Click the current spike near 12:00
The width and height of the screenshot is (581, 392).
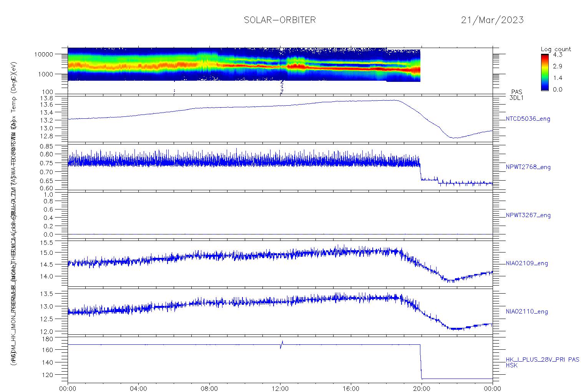point(282,344)
